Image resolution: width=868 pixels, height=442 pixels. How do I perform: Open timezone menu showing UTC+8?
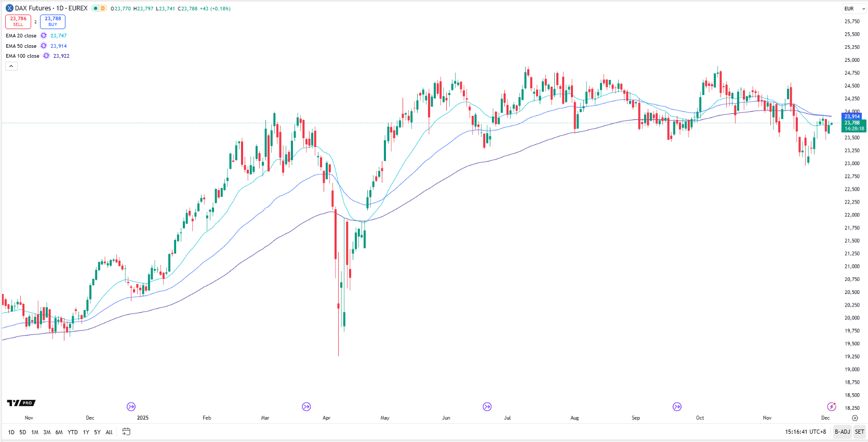point(805,432)
